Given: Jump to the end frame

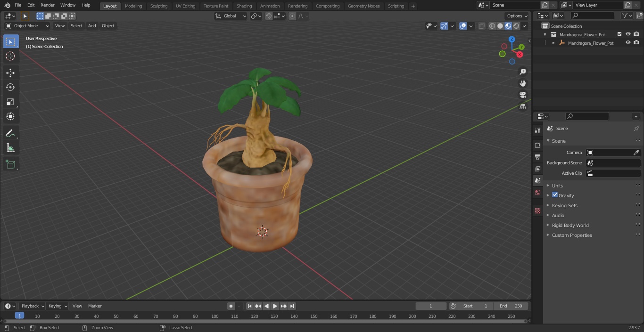Looking at the screenshot, I should tap(292, 306).
